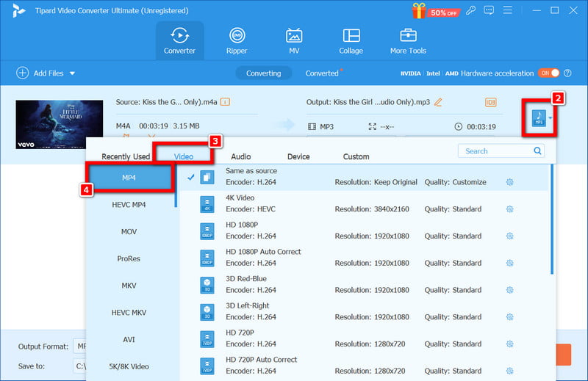The width and height of the screenshot is (588, 381).
Task: Choose HD 720P Auto Correct preset
Action: 365,366
